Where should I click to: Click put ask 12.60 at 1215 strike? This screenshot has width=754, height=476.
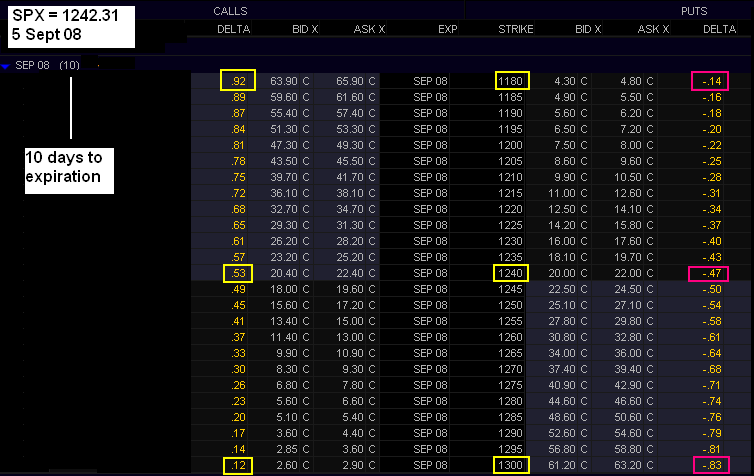[x=628, y=193]
